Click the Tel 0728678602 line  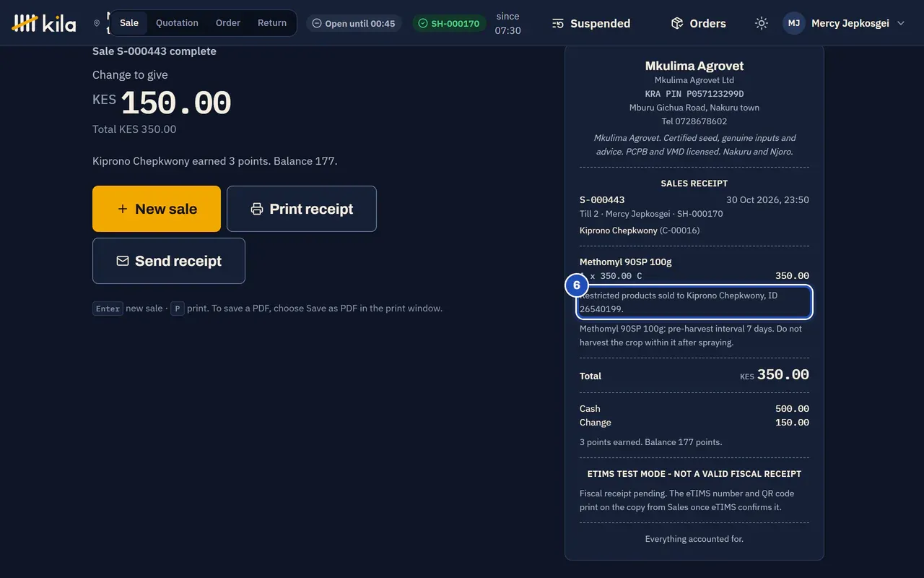(694, 121)
